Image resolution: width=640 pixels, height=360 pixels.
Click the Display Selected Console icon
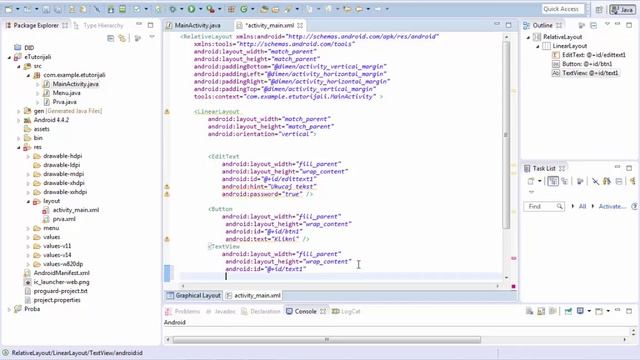point(580,311)
